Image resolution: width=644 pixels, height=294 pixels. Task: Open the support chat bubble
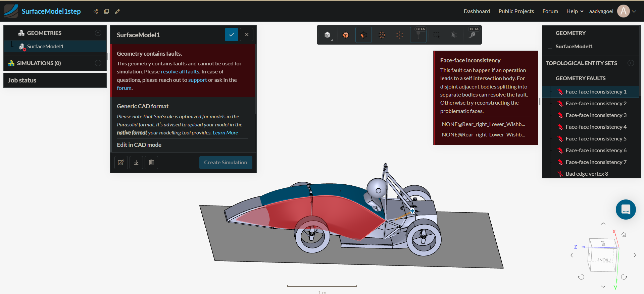pos(626,210)
